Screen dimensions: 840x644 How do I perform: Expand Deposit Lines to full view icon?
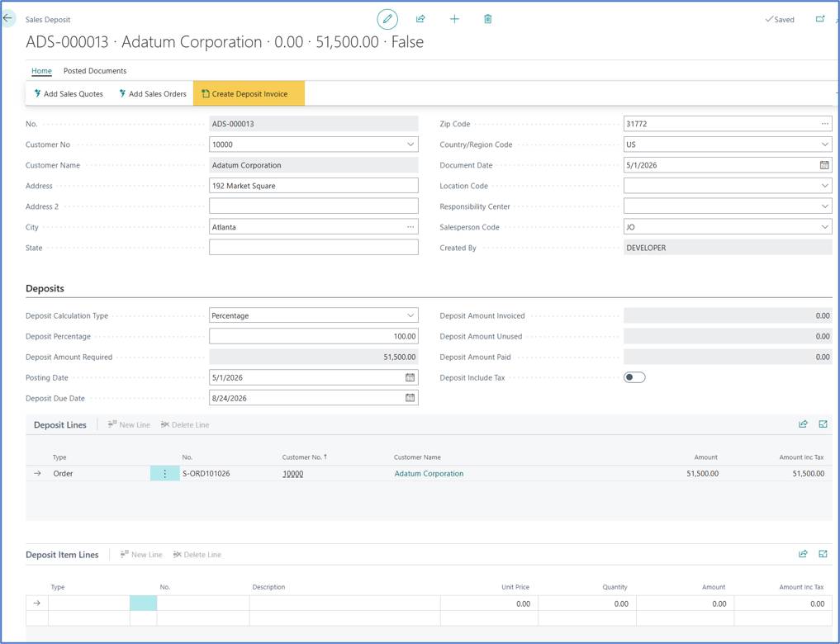click(823, 424)
